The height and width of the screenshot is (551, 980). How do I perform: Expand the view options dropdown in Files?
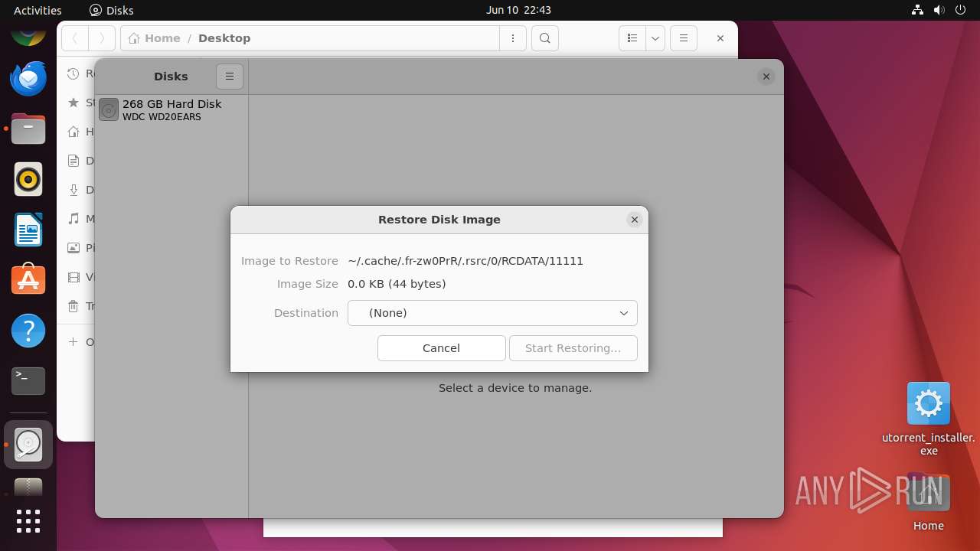(655, 38)
